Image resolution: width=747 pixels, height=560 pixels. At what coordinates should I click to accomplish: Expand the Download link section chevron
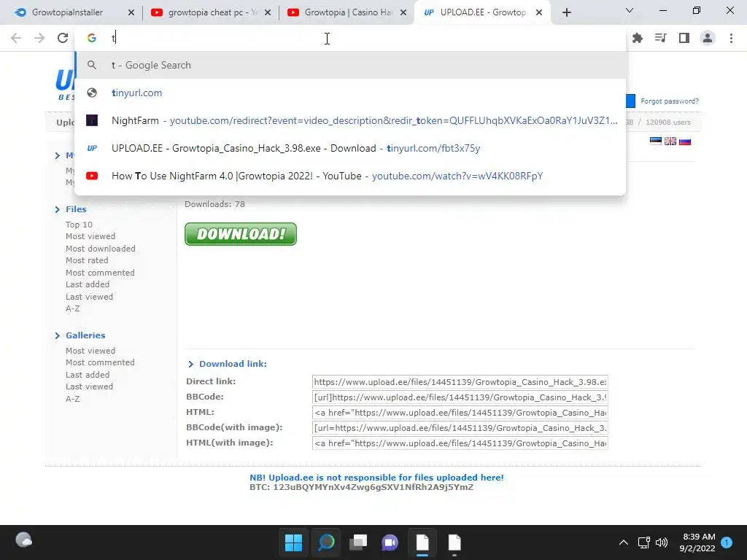coord(190,365)
